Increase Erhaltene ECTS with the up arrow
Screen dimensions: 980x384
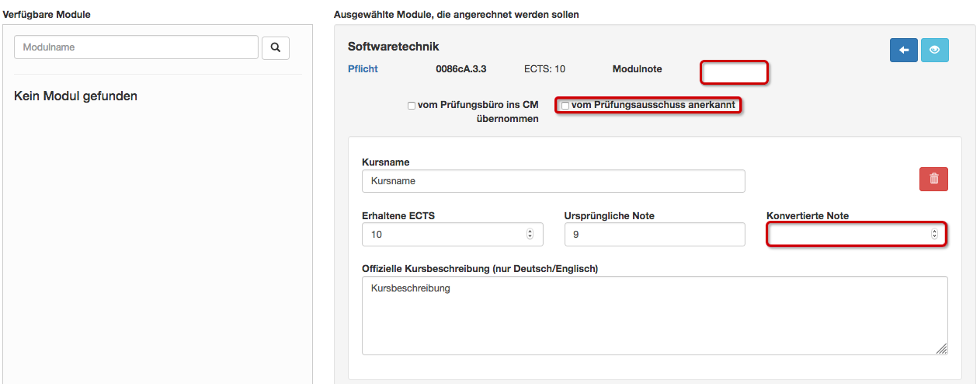[x=530, y=231]
